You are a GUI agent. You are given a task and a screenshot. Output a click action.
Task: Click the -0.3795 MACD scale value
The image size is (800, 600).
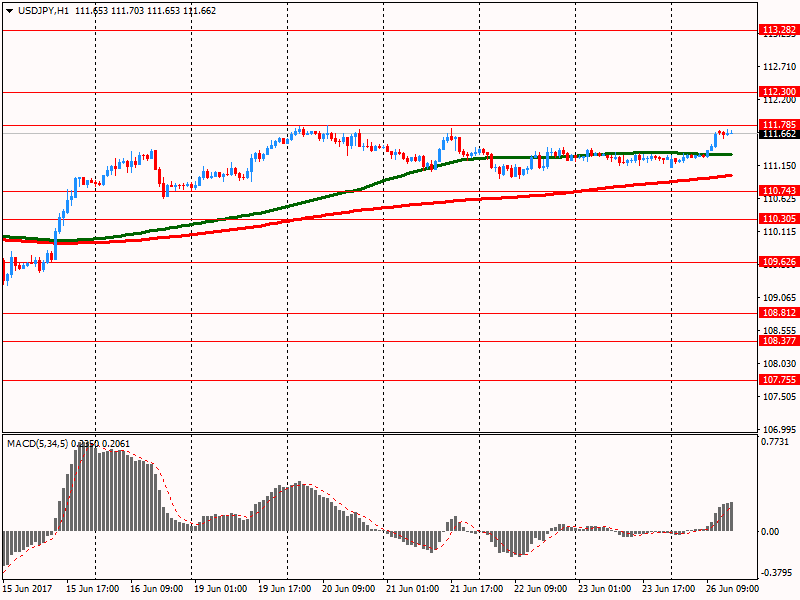(x=776, y=573)
